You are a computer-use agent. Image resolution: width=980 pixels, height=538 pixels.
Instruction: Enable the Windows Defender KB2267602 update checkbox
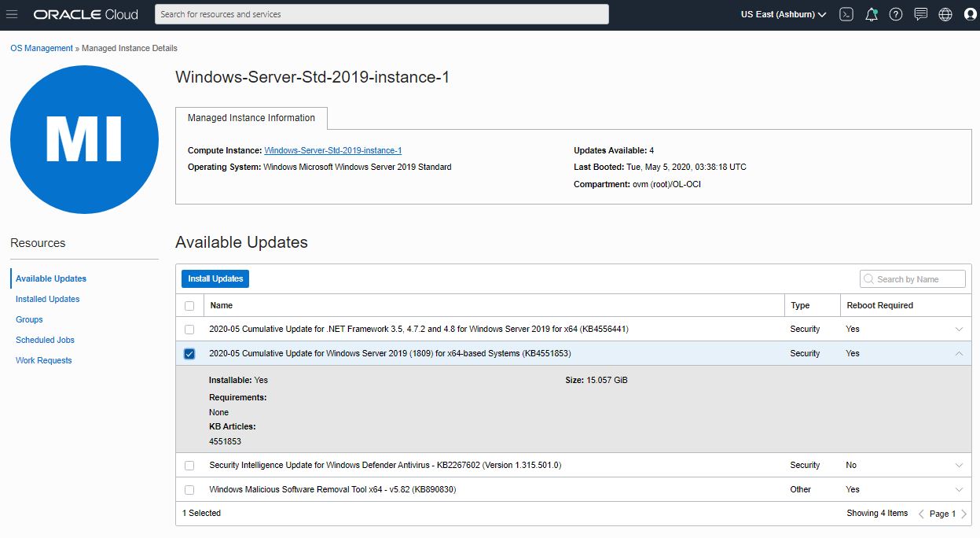click(189, 465)
